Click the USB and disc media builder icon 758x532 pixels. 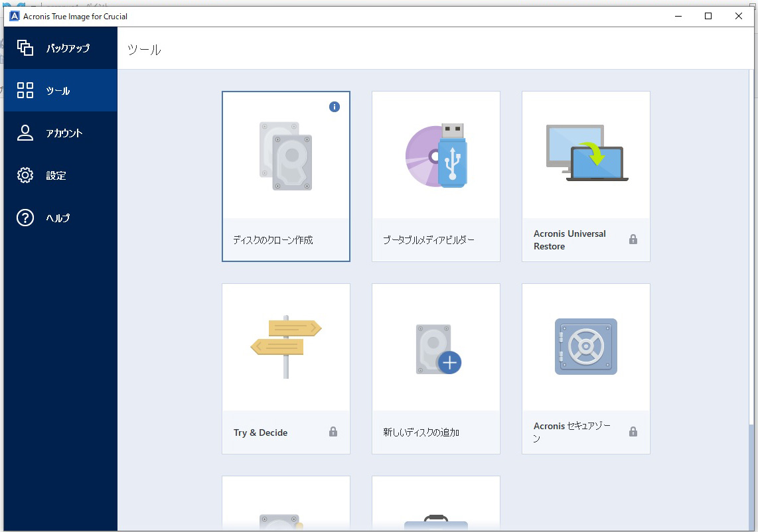436,156
